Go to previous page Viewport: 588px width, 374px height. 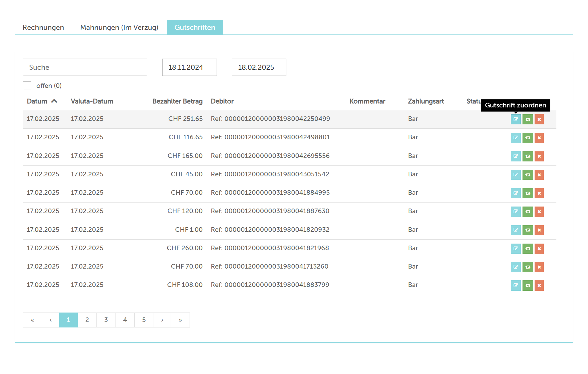tap(51, 320)
